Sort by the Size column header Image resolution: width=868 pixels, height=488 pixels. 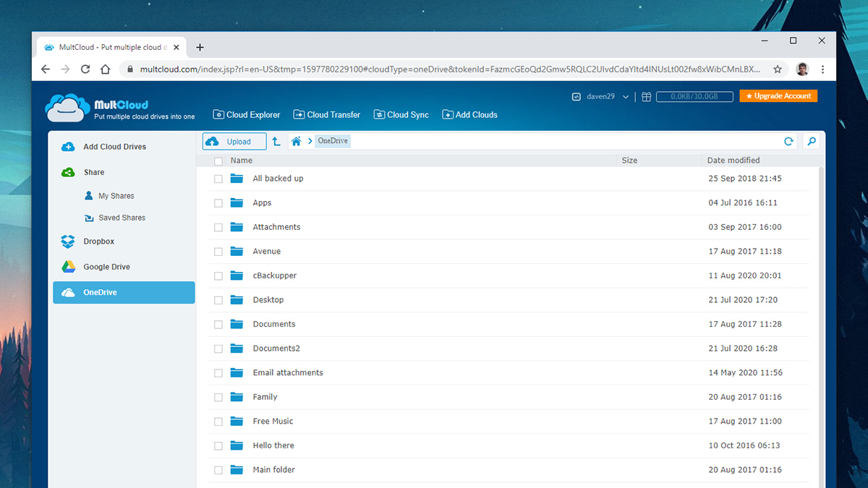point(629,160)
